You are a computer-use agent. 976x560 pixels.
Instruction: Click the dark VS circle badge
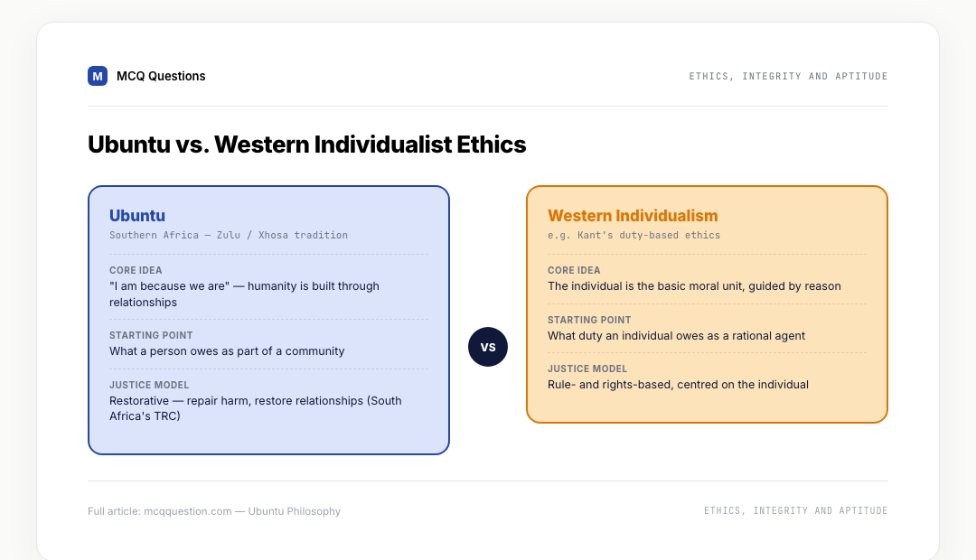488,347
